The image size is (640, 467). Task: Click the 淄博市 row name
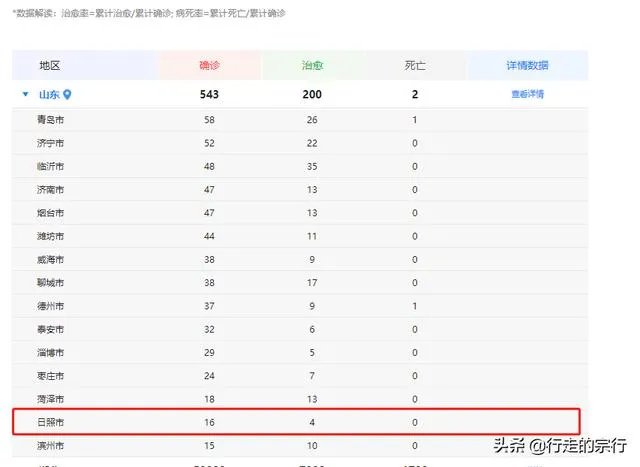click(x=51, y=353)
